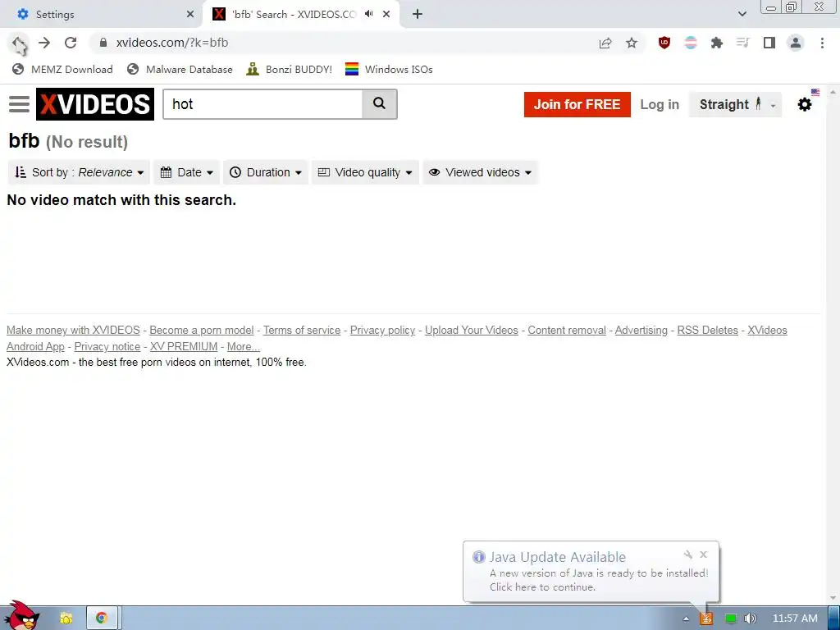840x630 pixels.
Task: Open the uBlock Origin extension
Action: [664, 43]
